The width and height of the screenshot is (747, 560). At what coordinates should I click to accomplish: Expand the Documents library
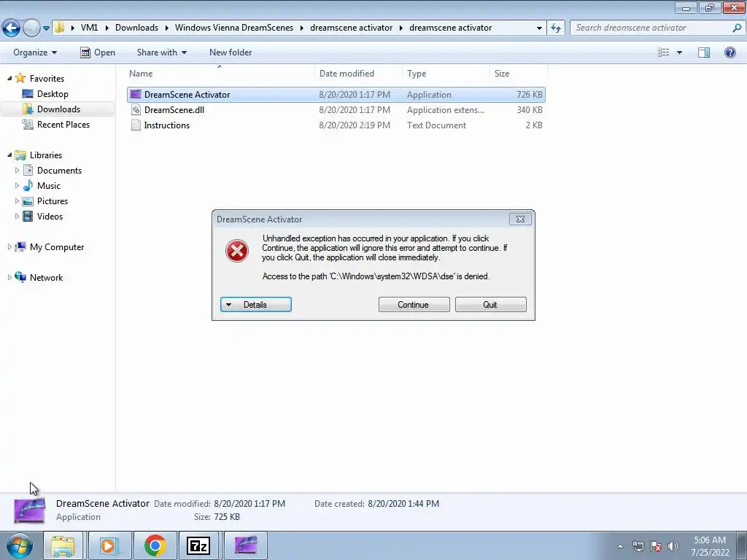[x=18, y=171]
